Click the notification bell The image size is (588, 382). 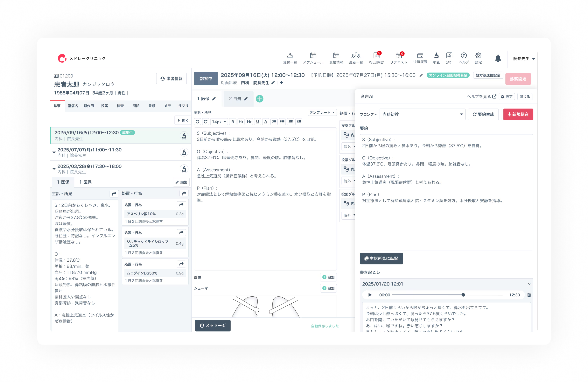coord(498,59)
